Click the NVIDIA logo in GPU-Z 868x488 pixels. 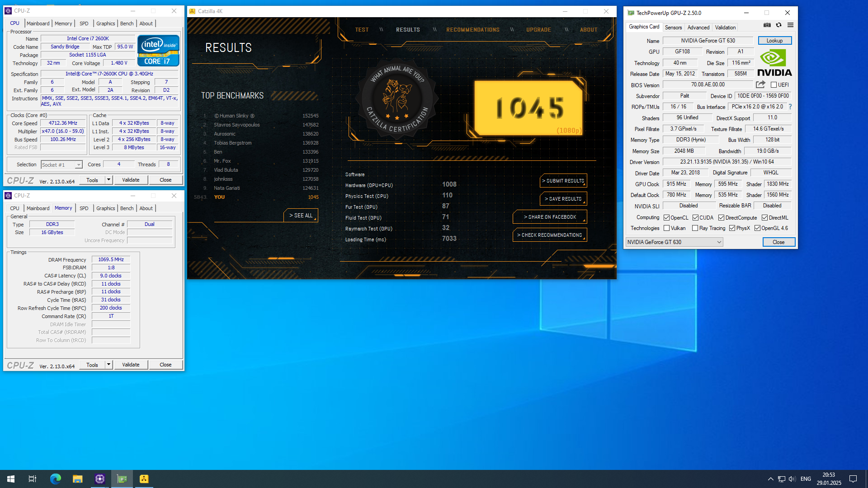click(x=774, y=63)
